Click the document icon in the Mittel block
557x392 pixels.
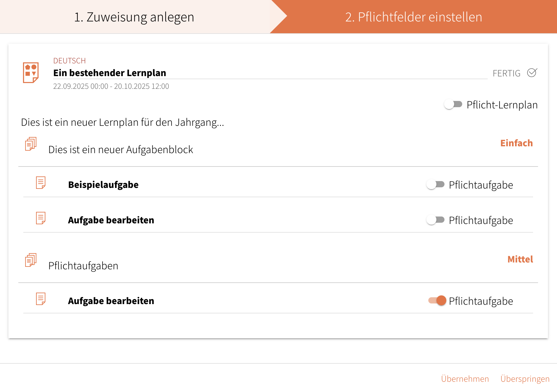click(x=41, y=299)
